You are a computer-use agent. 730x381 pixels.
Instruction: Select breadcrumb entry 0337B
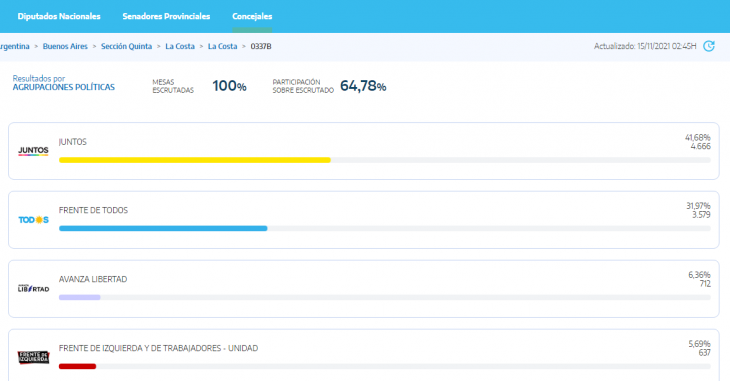(x=261, y=46)
